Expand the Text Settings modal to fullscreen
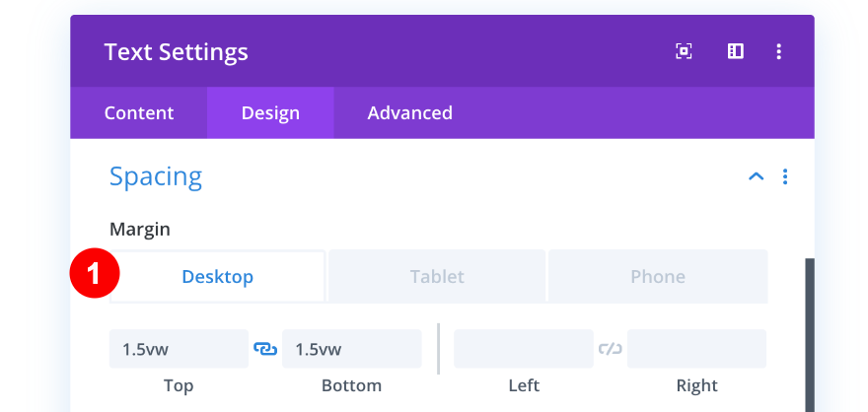 click(x=684, y=51)
